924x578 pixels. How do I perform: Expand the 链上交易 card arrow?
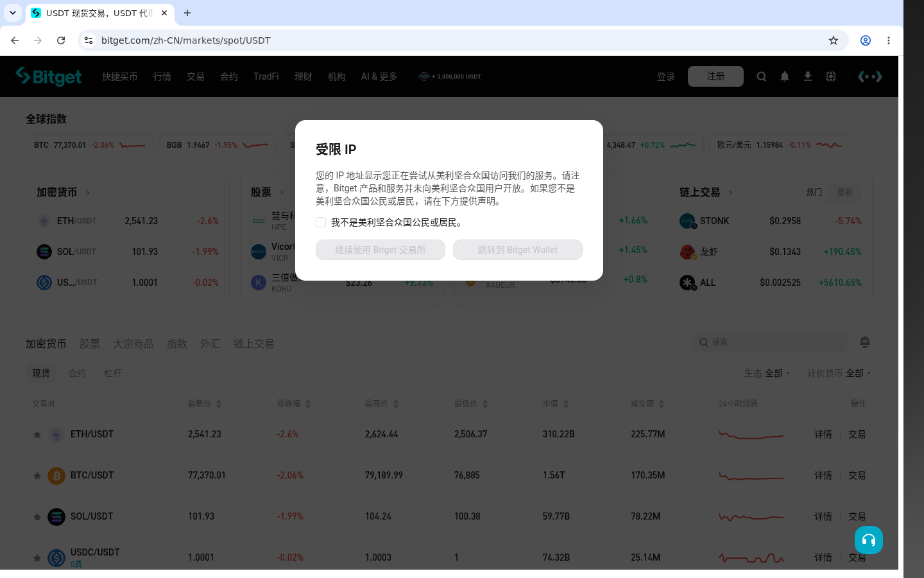click(x=731, y=193)
